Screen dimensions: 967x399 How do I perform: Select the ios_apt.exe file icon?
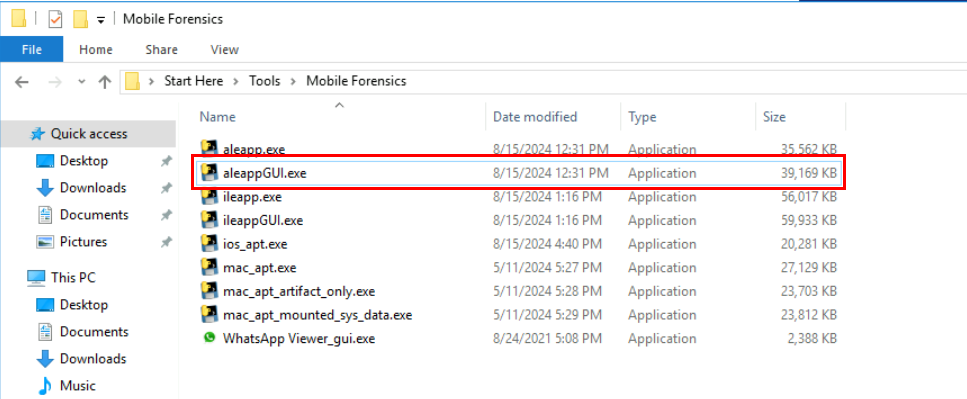tap(210, 244)
